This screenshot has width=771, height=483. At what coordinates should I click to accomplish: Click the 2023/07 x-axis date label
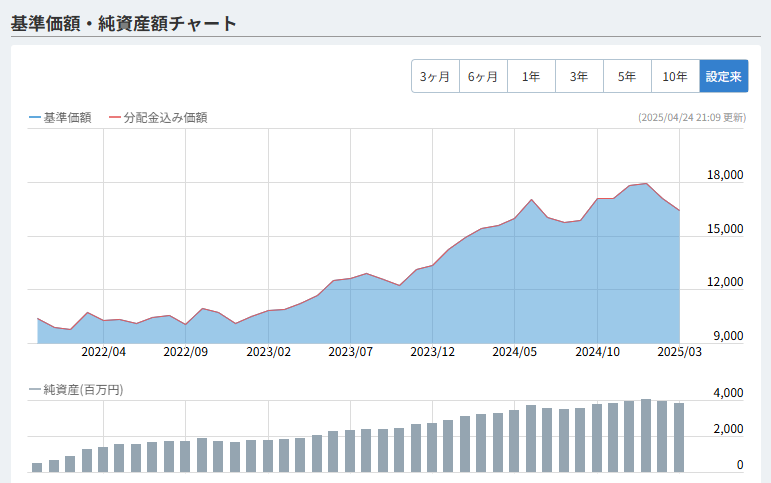351,352
